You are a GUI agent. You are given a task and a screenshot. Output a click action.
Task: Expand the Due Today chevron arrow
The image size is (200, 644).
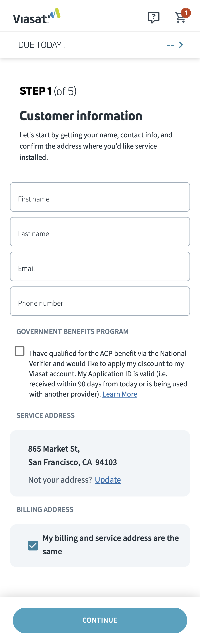(x=181, y=45)
